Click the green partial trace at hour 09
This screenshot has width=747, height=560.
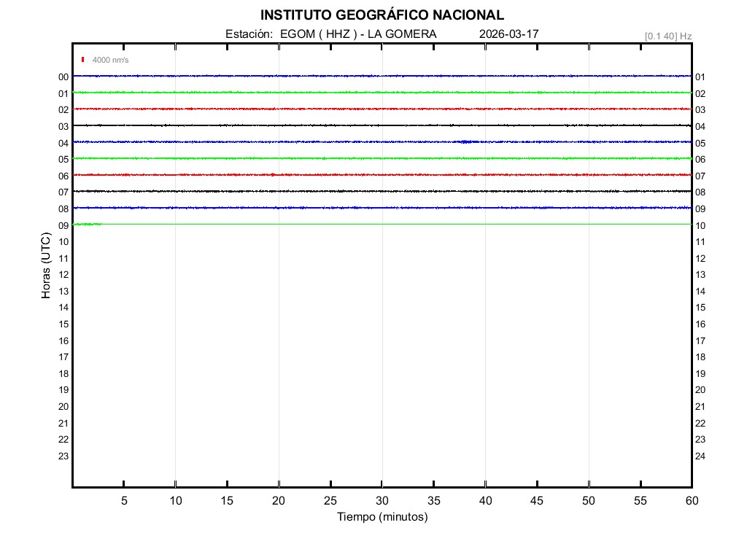[x=88, y=225]
